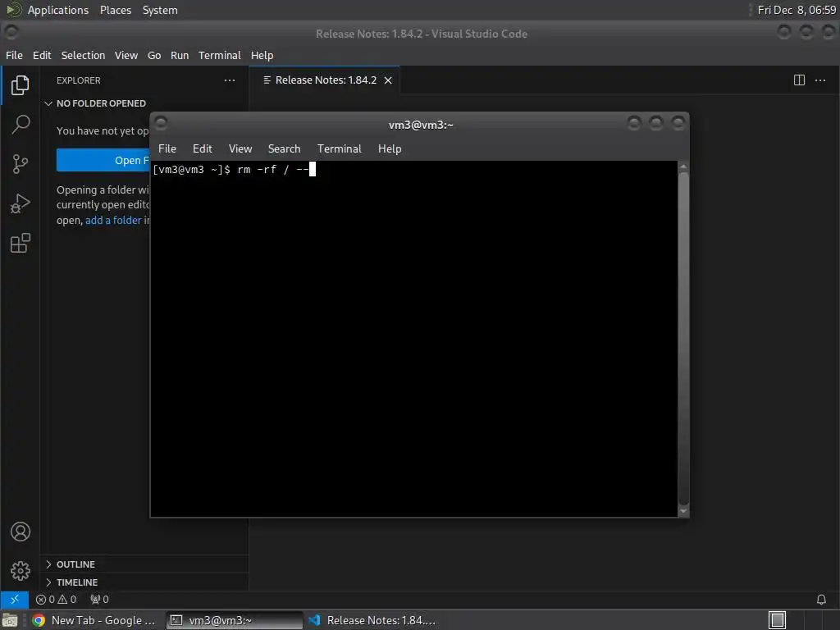Open VS Code Help menu
Screen dimensions: 840x630
coord(262,55)
